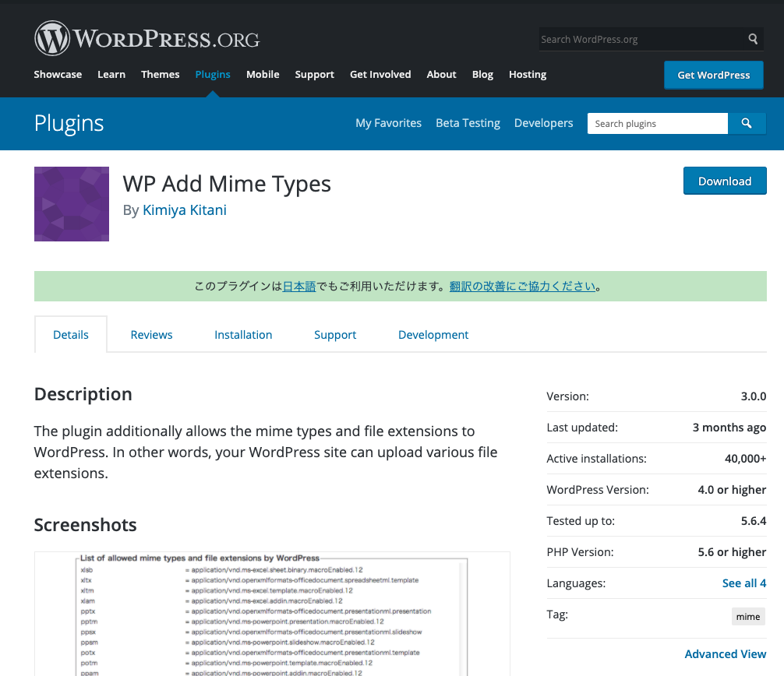The image size is (784, 676).
Task: Click the Download button
Action: [724, 181]
